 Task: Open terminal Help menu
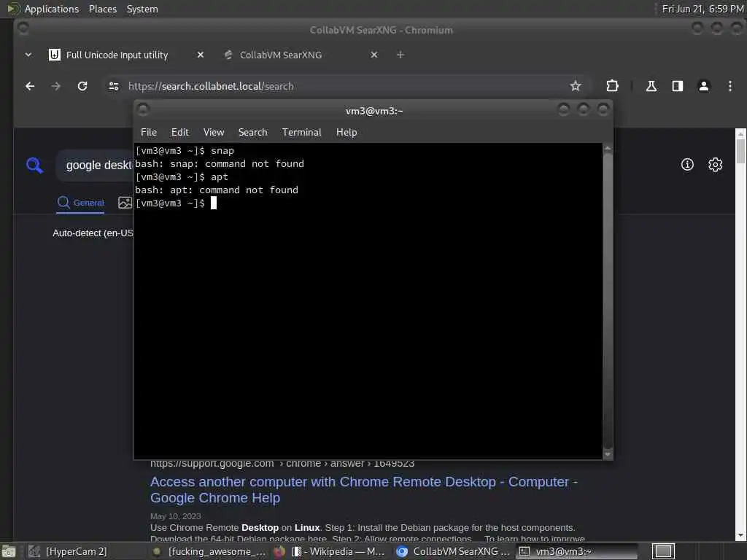point(347,133)
